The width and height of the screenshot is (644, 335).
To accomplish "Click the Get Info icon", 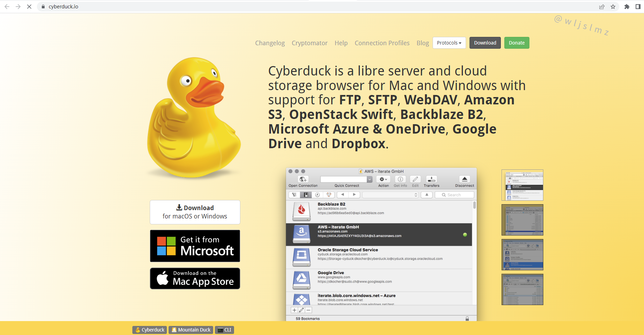I will coord(401,179).
